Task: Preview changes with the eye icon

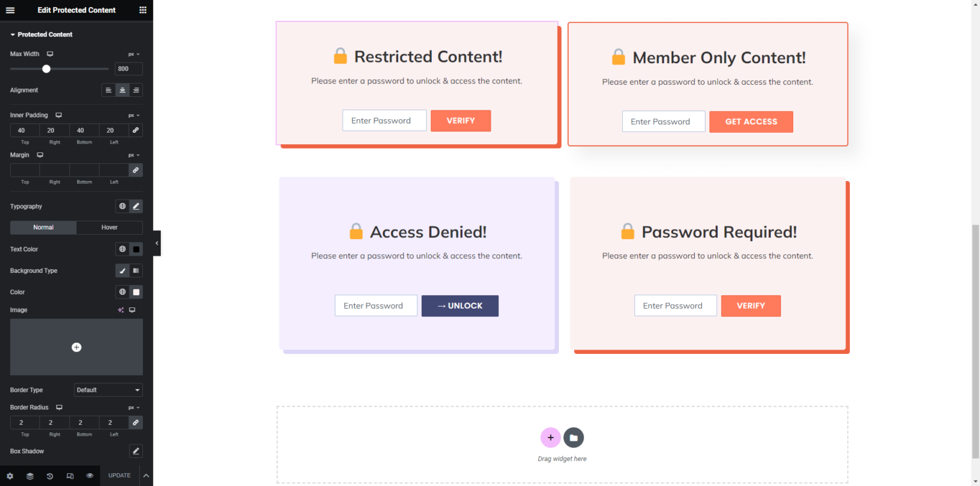Action: 90,476
